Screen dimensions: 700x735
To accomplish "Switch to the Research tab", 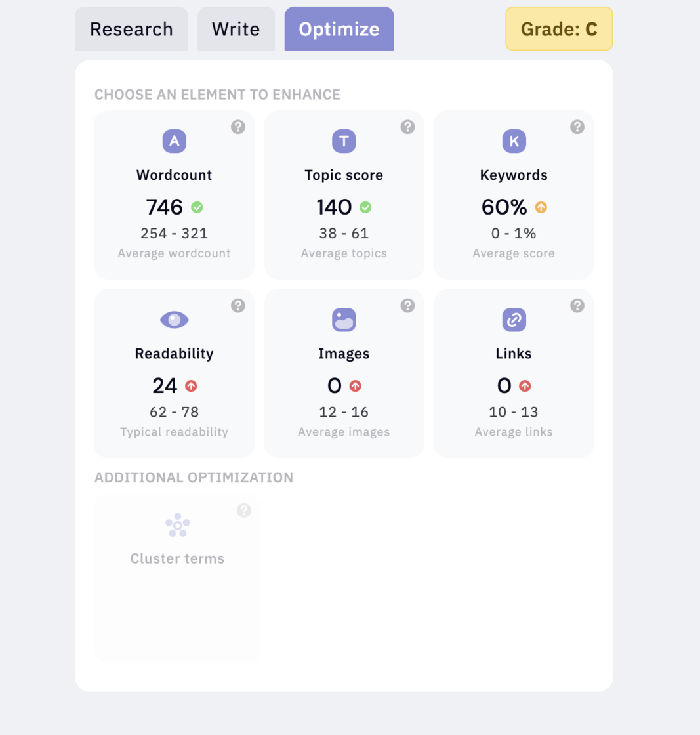I will tap(132, 29).
